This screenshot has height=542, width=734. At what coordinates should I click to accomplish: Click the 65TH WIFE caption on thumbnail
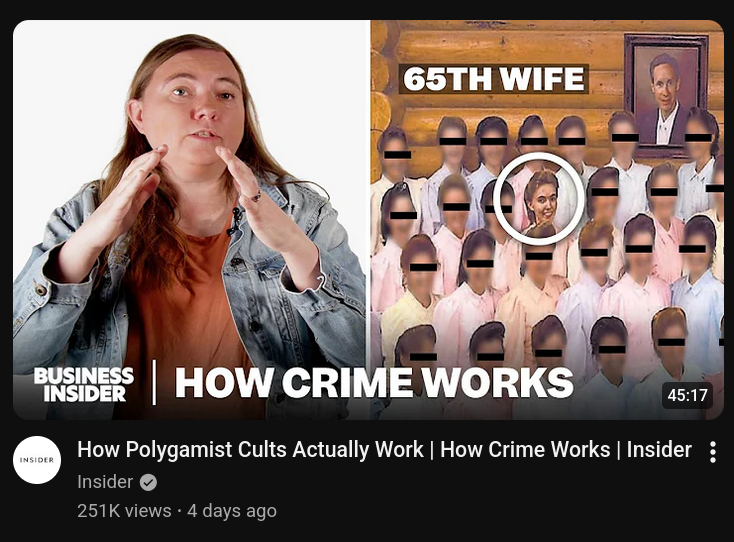[494, 79]
